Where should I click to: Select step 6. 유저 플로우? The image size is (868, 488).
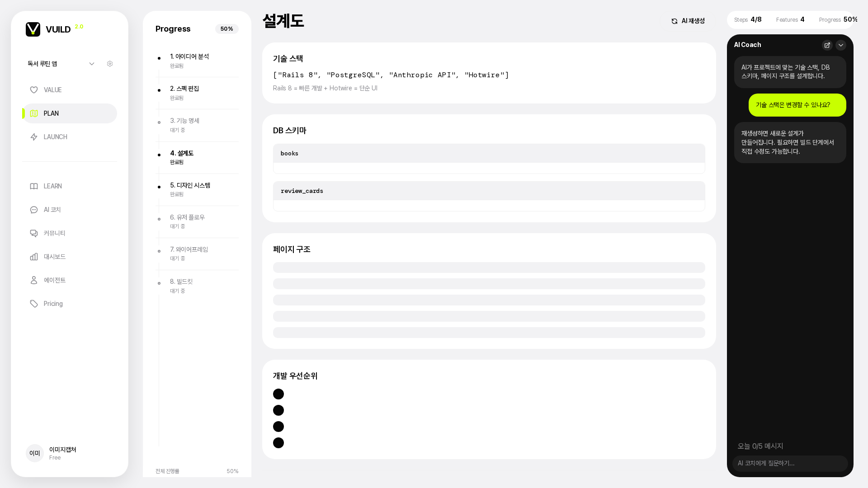click(197, 221)
